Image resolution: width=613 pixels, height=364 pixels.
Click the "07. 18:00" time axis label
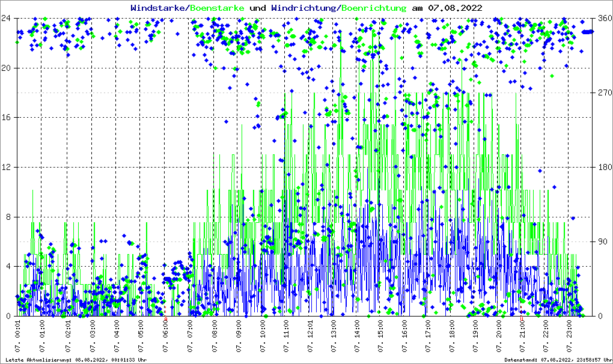coord(452,336)
